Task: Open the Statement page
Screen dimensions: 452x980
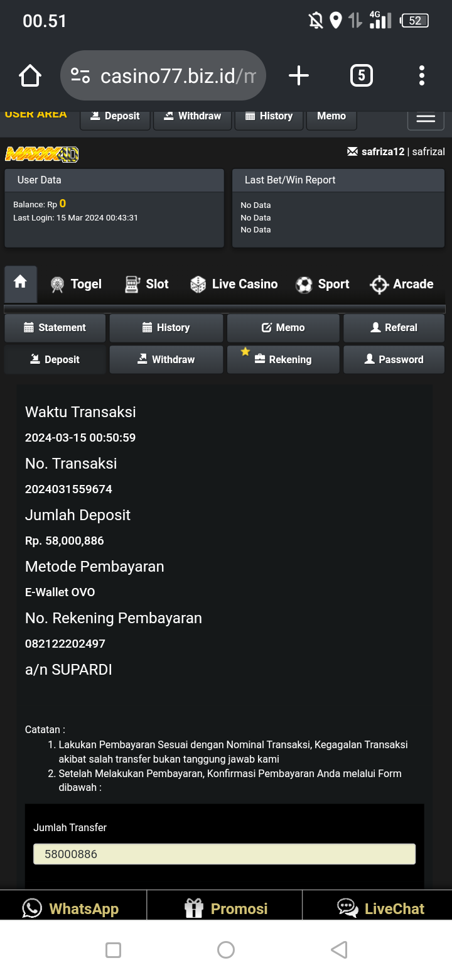Action: pyautogui.click(x=55, y=328)
